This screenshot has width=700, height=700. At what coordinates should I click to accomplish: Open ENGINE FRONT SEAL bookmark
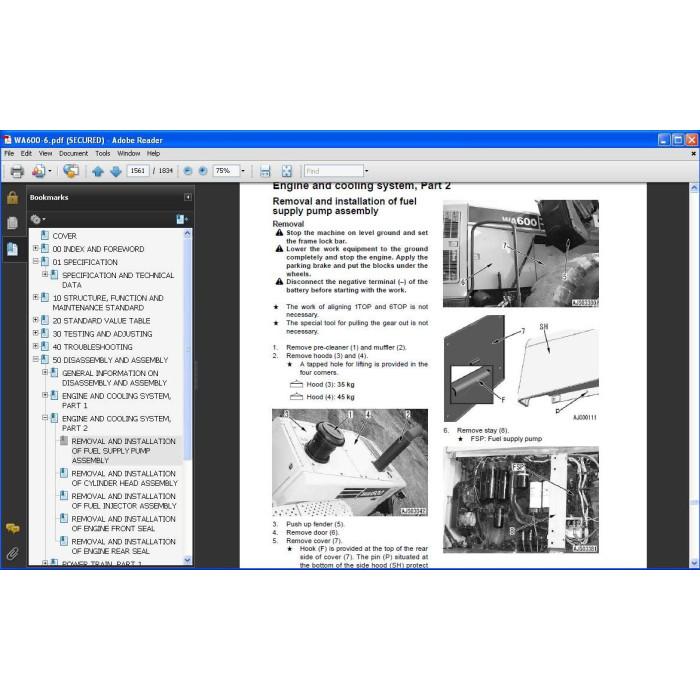(123, 524)
